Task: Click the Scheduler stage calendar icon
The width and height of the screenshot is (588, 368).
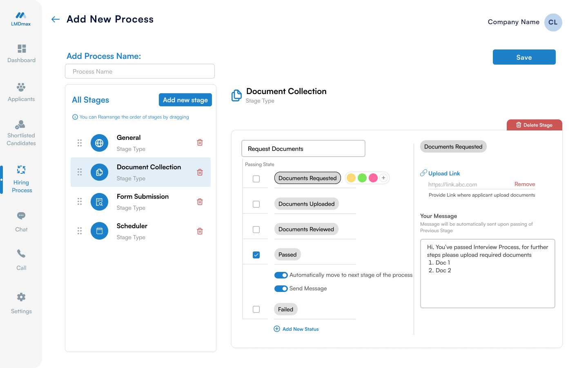Action: point(99,231)
